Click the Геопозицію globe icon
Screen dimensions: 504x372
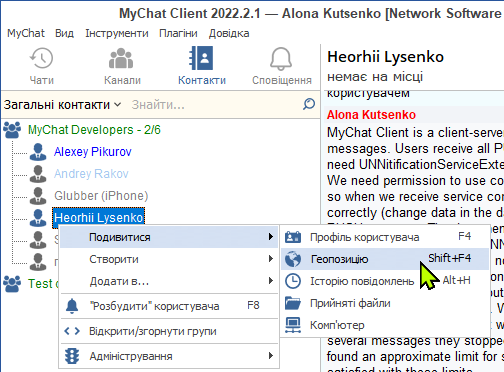point(293,259)
